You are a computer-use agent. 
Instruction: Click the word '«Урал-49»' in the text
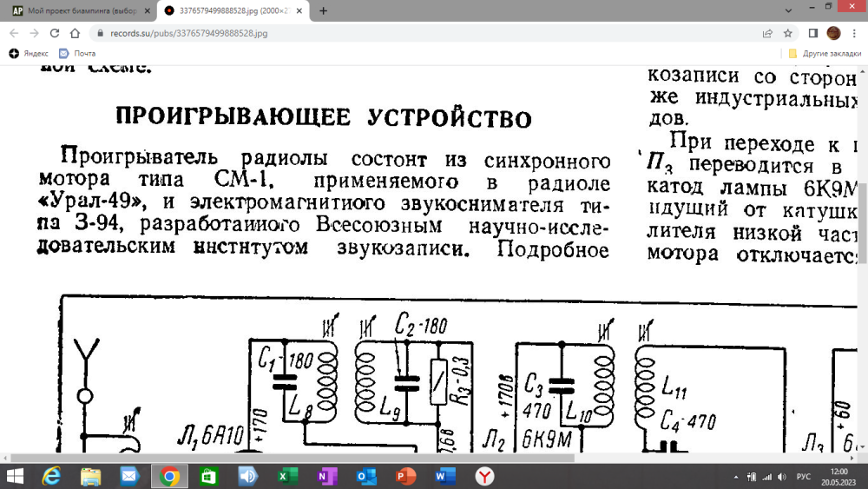tap(92, 201)
